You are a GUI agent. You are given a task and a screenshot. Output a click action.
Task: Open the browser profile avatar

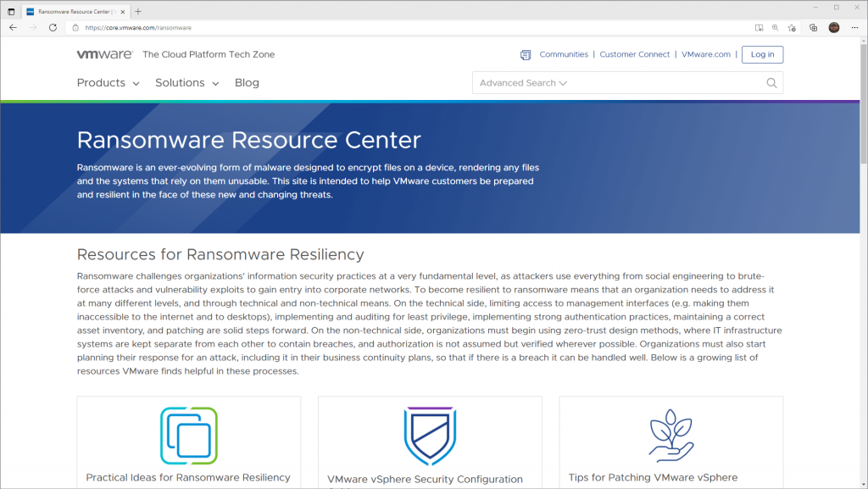(x=834, y=28)
